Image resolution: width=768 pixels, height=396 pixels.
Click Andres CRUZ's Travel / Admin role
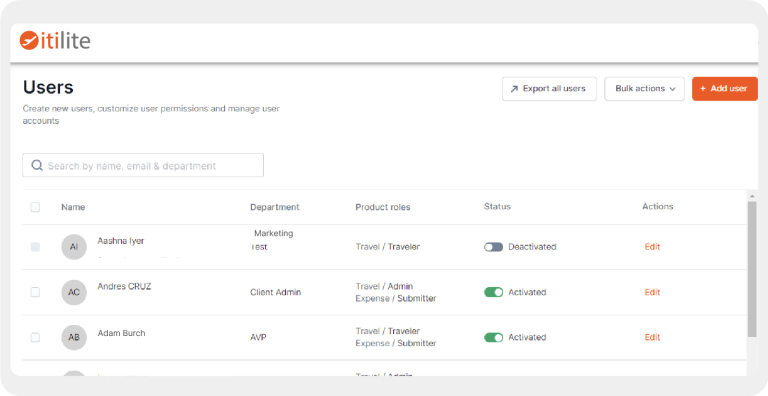point(384,286)
